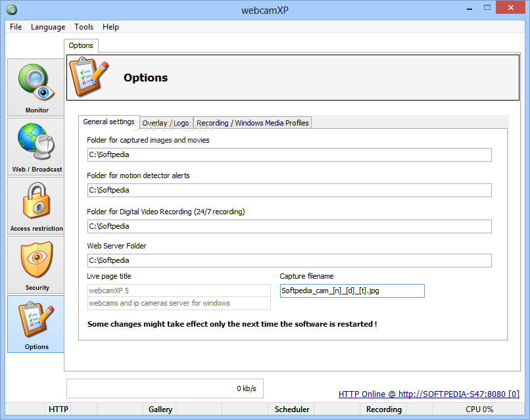
Task: Click the Recording status bar entry
Action: click(x=383, y=409)
